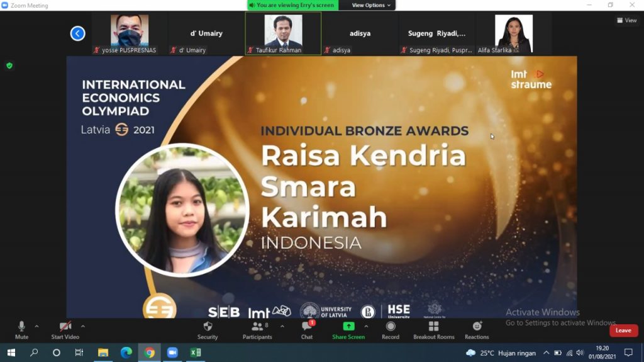The image size is (644, 362).
Task: Click the View layout button
Action: point(626,20)
